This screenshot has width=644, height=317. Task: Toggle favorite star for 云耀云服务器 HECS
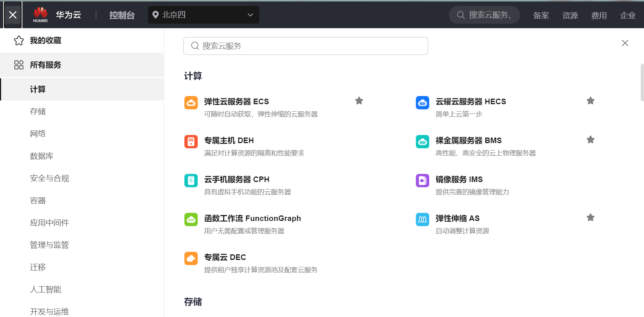pyautogui.click(x=591, y=101)
